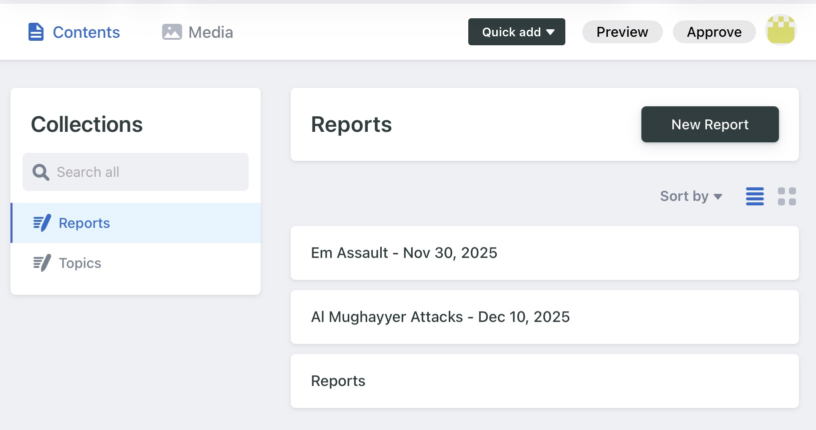Switch to grid view

coord(787,196)
